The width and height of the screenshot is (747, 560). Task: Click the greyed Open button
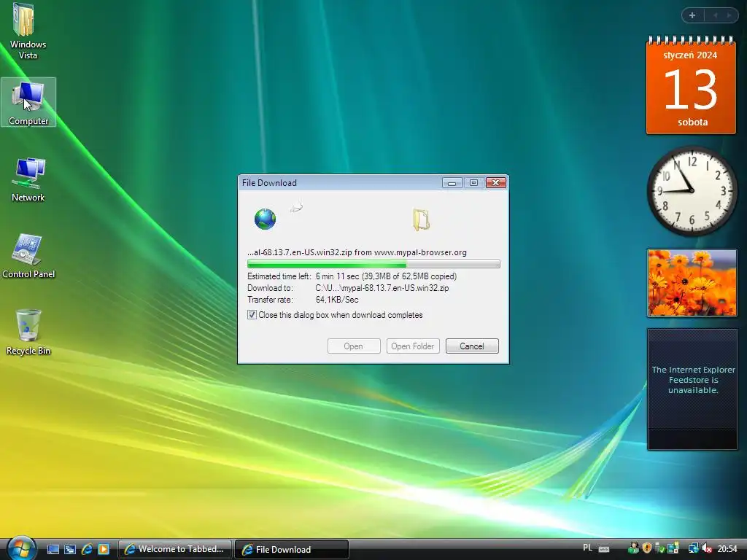point(354,346)
